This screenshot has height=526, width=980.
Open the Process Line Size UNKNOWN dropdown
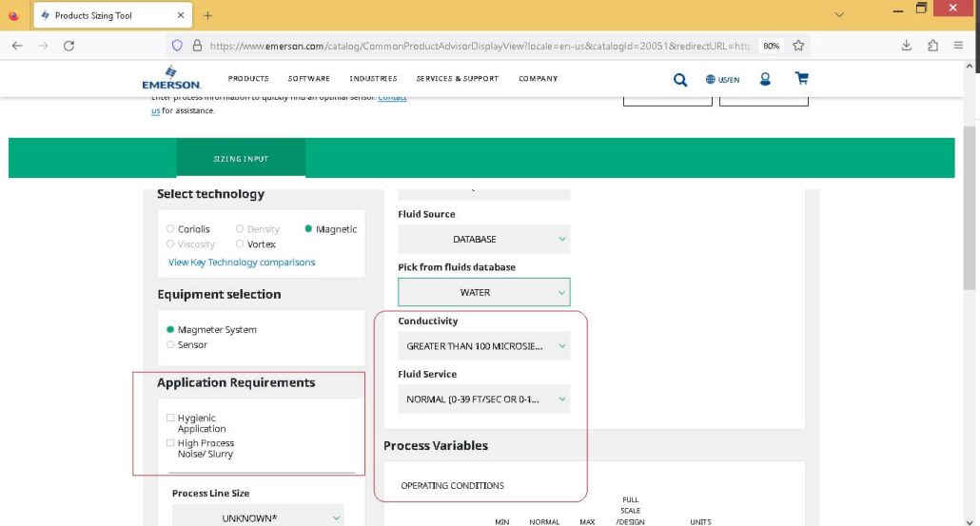point(258,517)
